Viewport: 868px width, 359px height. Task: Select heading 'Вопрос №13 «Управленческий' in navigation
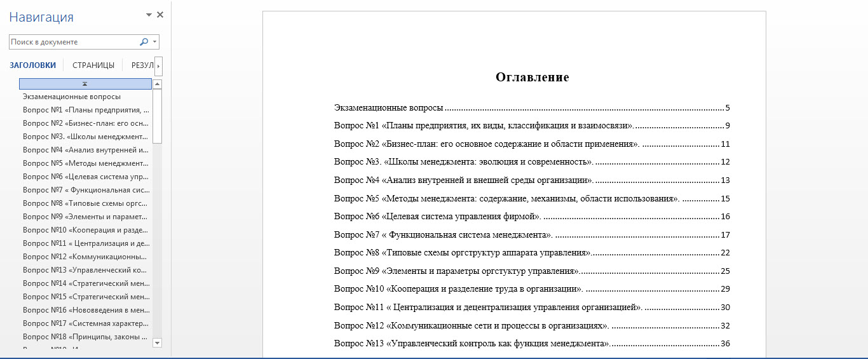click(x=86, y=270)
